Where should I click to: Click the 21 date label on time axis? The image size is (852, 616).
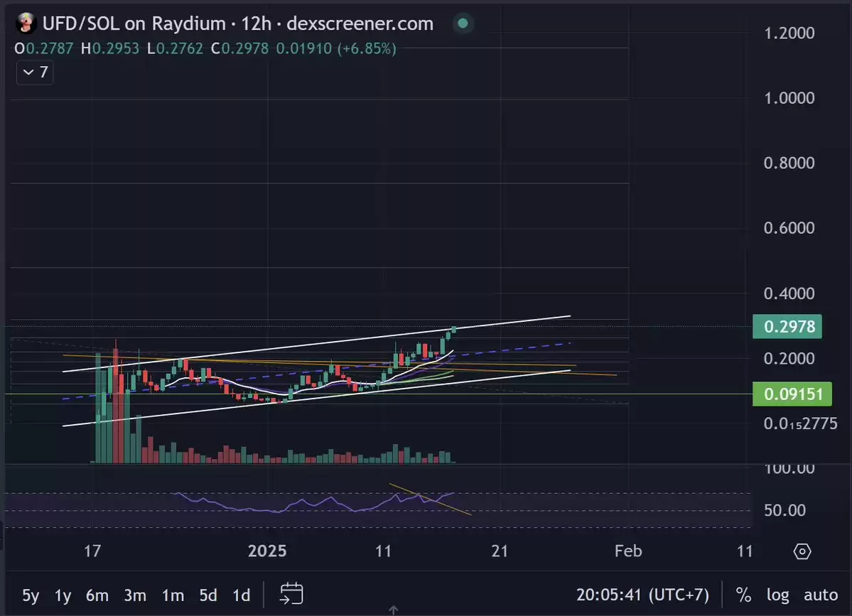(x=500, y=551)
